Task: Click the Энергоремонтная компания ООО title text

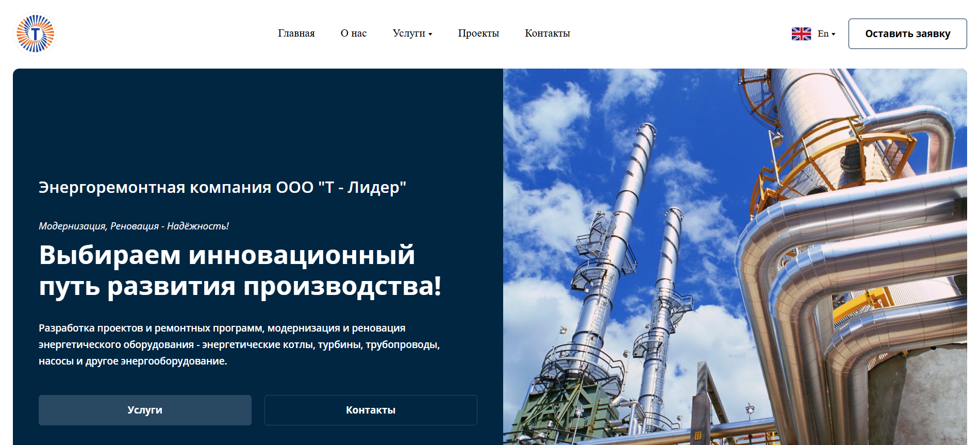Action: pyautogui.click(x=222, y=187)
